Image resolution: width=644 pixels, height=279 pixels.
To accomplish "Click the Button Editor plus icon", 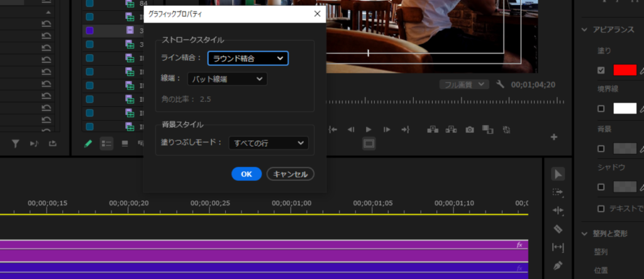I will 554,137.
